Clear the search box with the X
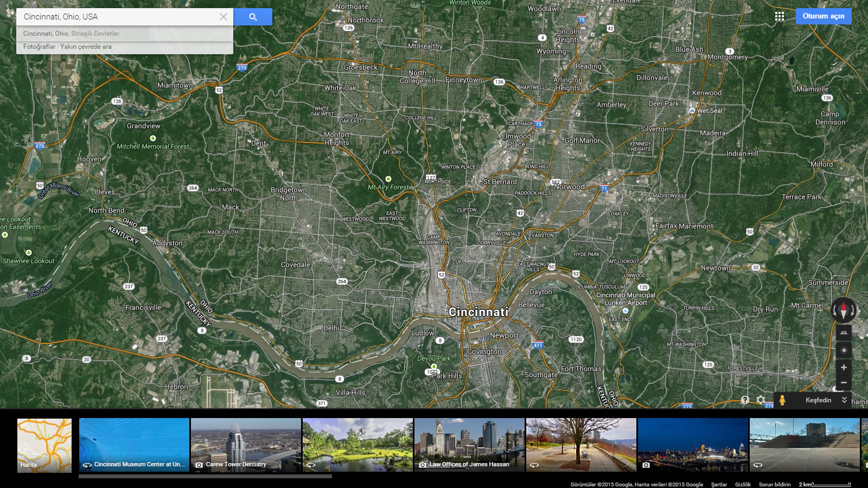The height and width of the screenshot is (488, 868). pyautogui.click(x=223, y=17)
